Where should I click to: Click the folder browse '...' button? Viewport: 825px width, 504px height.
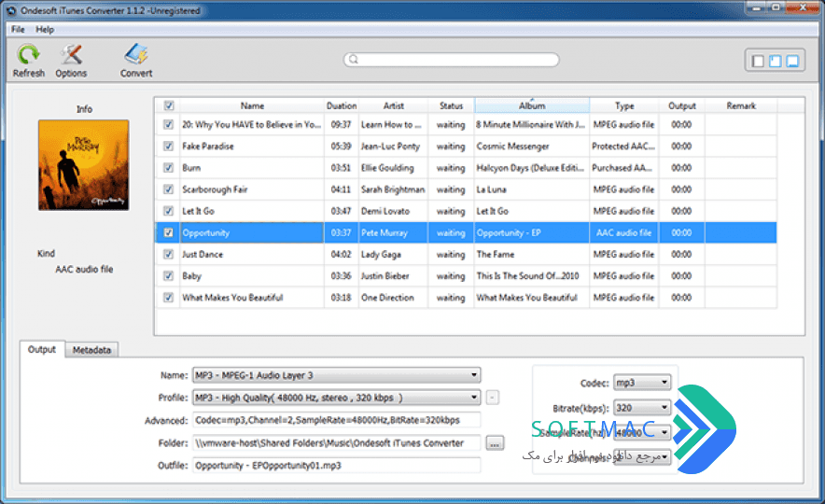[495, 443]
